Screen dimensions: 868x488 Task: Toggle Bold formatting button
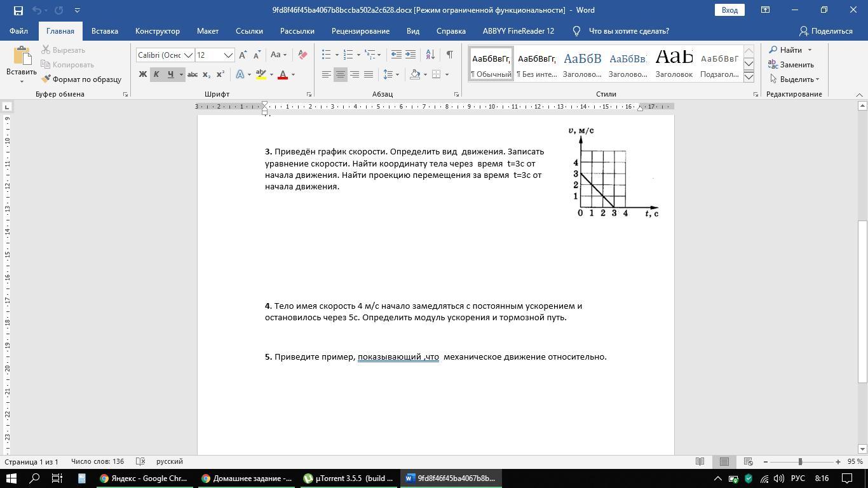coord(143,74)
